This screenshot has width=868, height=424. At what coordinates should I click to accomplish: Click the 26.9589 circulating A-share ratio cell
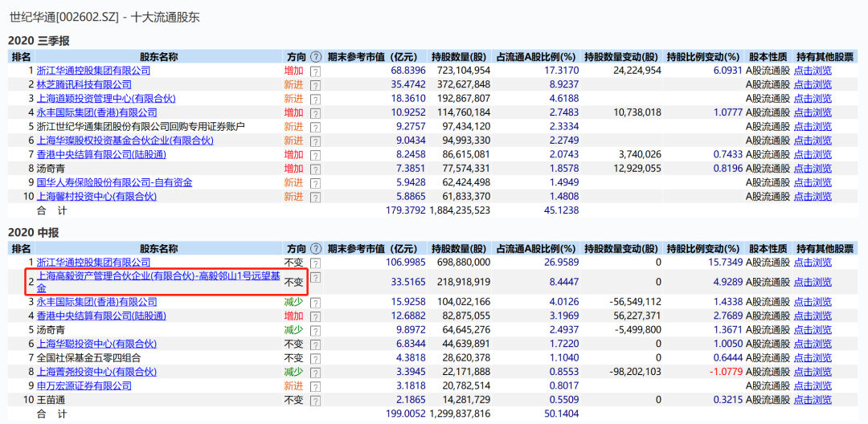click(x=561, y=262)
